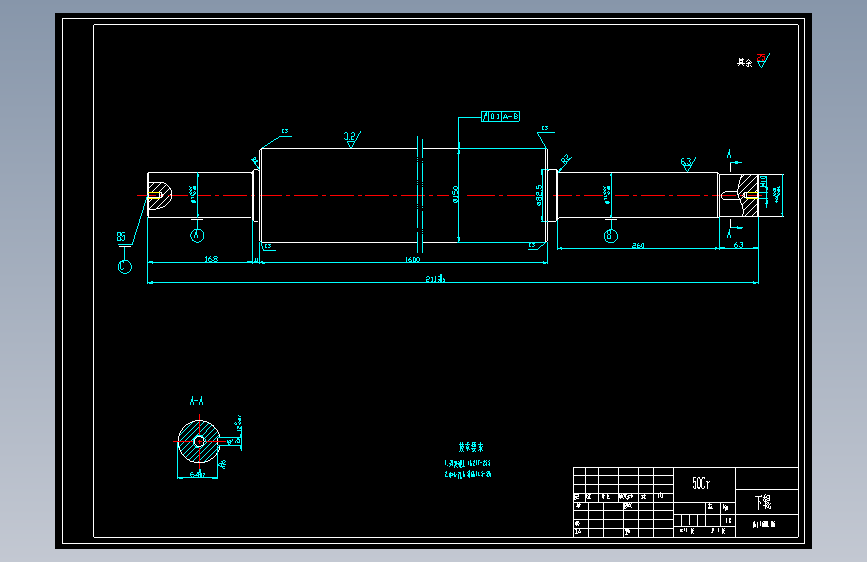Click the '260' dimension on right journal

pos(638,245)
